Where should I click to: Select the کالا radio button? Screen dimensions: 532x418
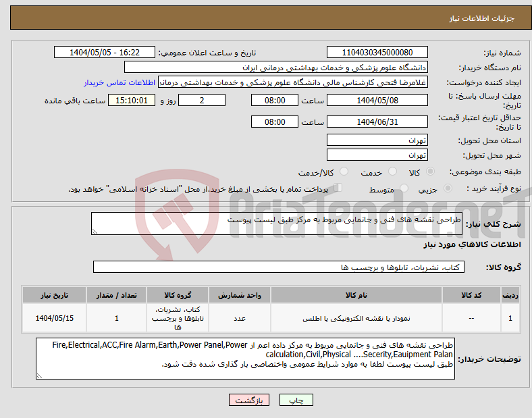pos(430,172)
